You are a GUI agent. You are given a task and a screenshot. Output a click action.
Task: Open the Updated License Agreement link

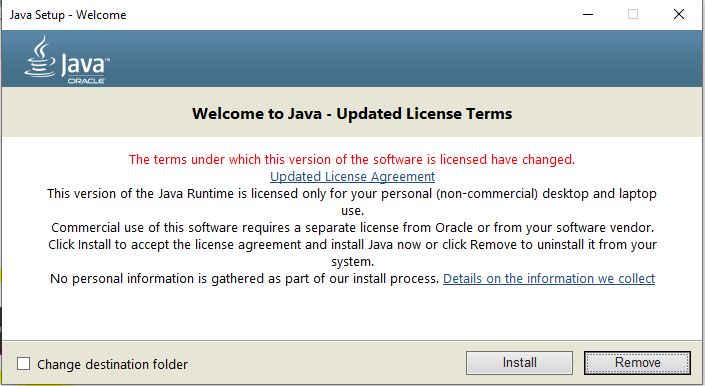pyautogui.click(x=352, y=177)
